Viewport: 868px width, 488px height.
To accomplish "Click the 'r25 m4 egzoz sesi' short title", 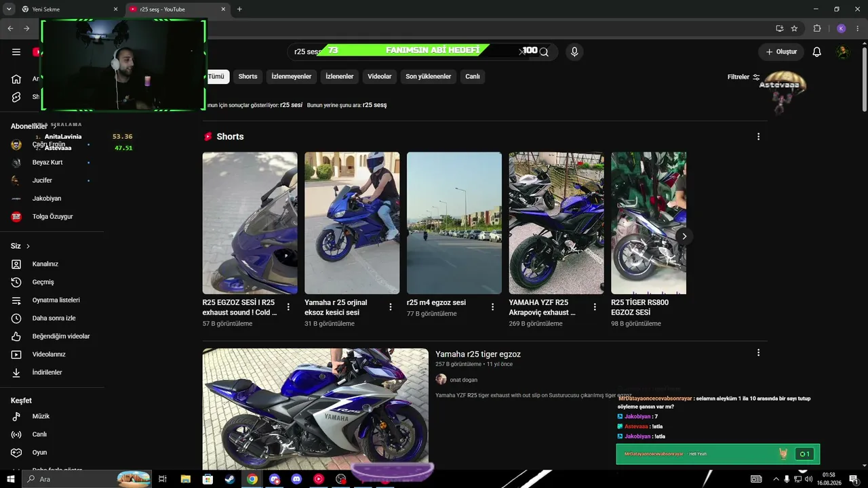I will tap(436, 302).
